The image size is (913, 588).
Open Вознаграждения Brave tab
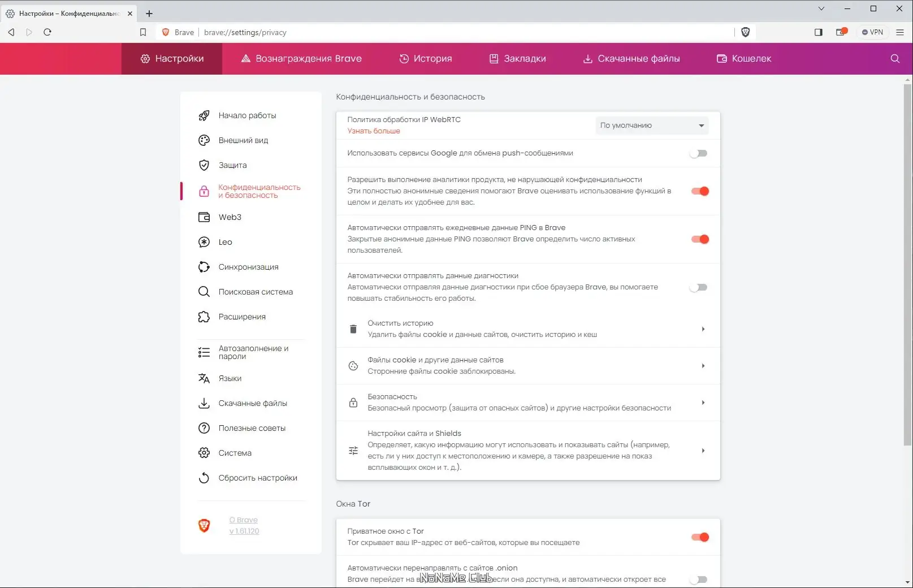(301, 58)
